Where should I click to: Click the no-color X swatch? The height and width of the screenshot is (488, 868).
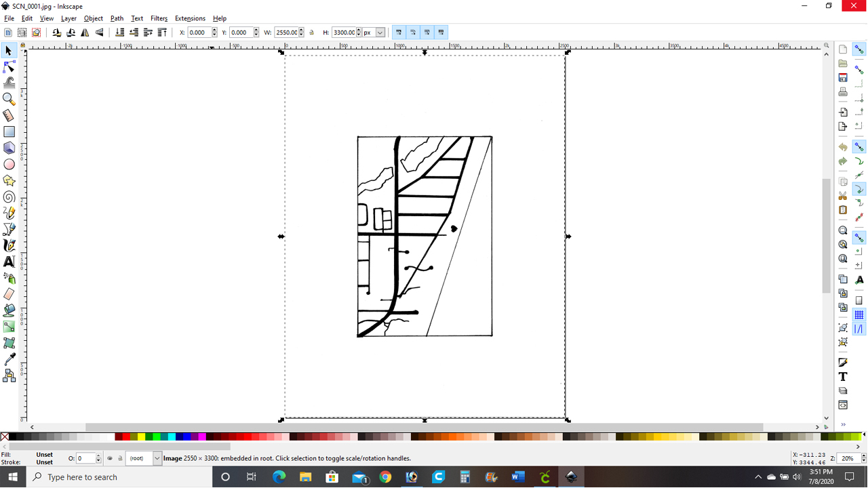pos(5,437)
